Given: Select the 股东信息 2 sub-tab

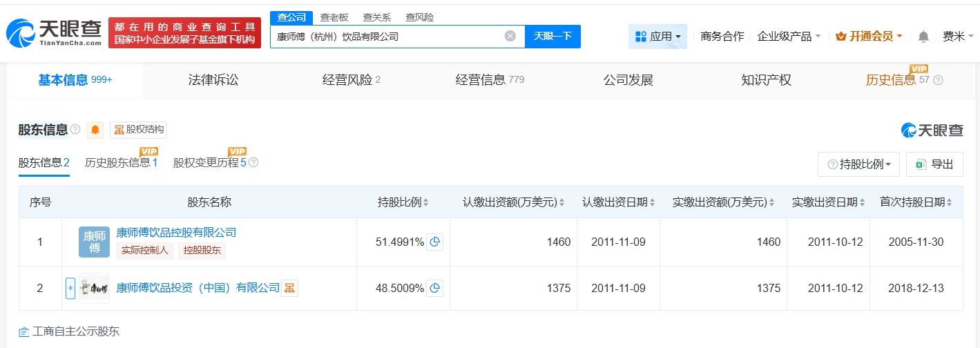Looking at the screenshot, I should point(44,163).
